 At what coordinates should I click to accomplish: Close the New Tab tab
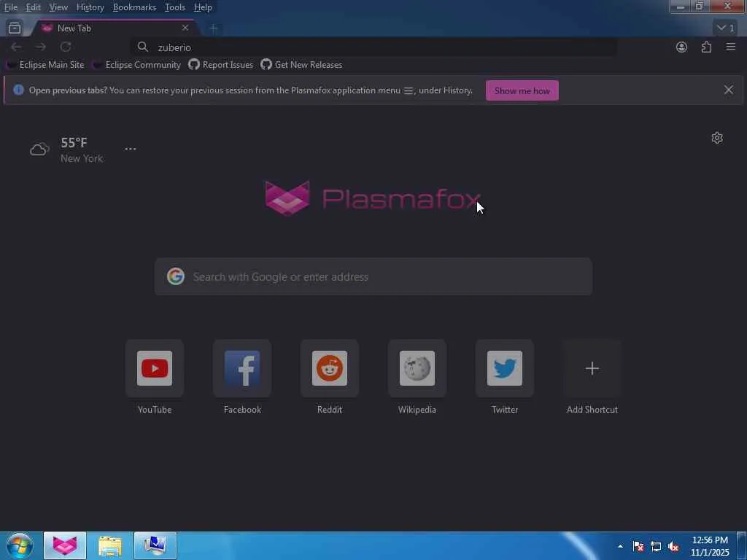pos(185,28)
